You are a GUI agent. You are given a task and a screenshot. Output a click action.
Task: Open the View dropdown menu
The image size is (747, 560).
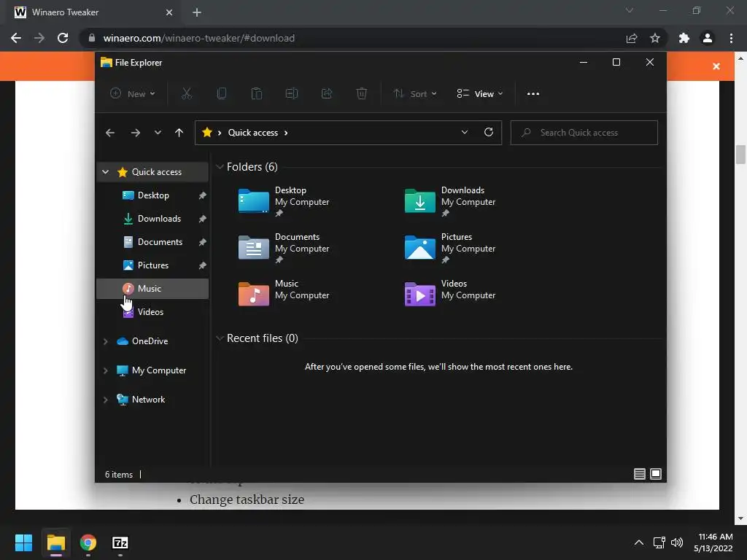point(480,94)
